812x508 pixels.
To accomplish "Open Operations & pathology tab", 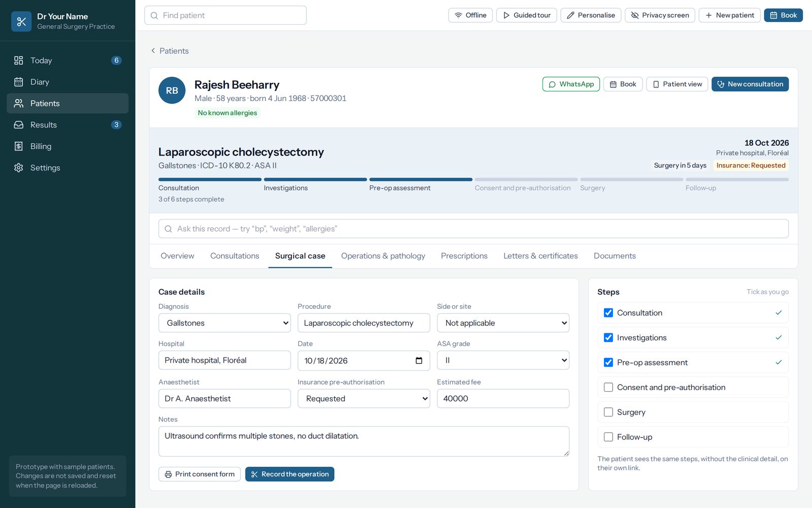I will (383, 256).
